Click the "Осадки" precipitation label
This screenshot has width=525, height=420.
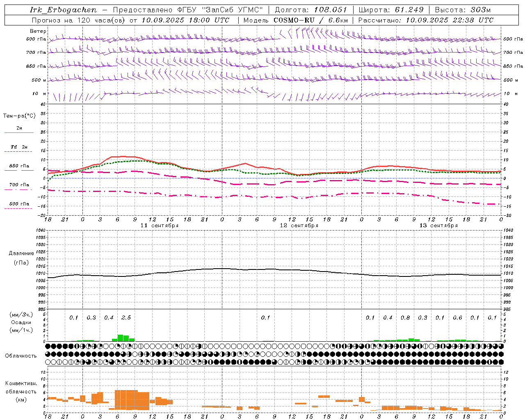(x=21, y=322)
